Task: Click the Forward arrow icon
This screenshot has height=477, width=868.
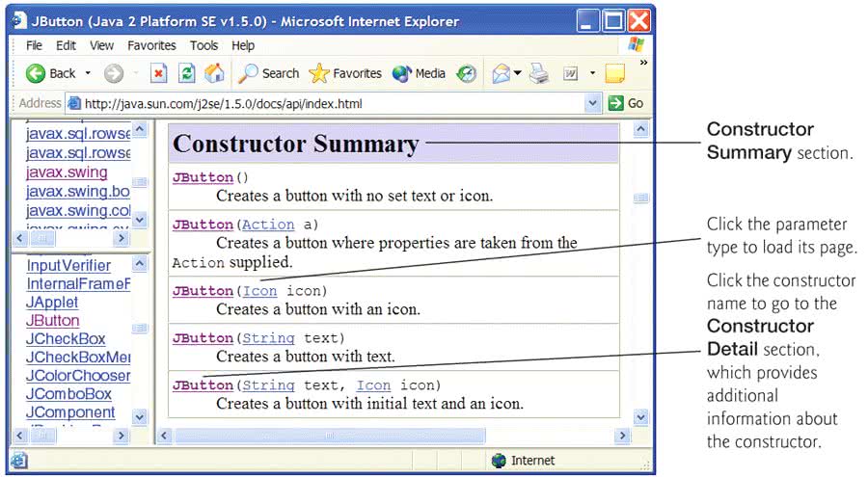Action: coord(114,73)
